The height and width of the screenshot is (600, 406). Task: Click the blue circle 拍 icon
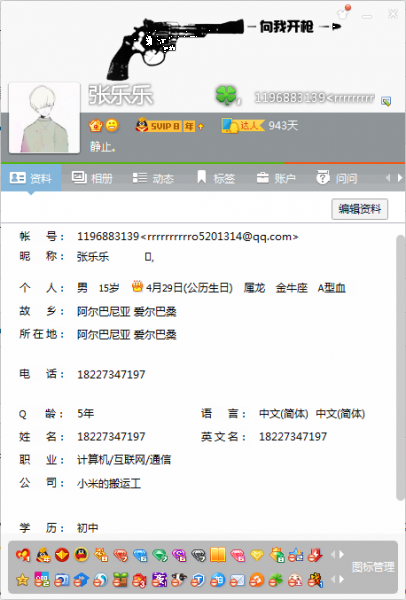click(218, 580)
